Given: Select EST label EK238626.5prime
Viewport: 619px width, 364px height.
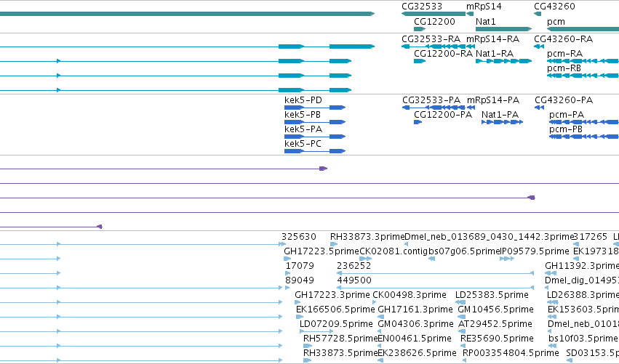Looking at the screenshot, I should coord(418,353).
